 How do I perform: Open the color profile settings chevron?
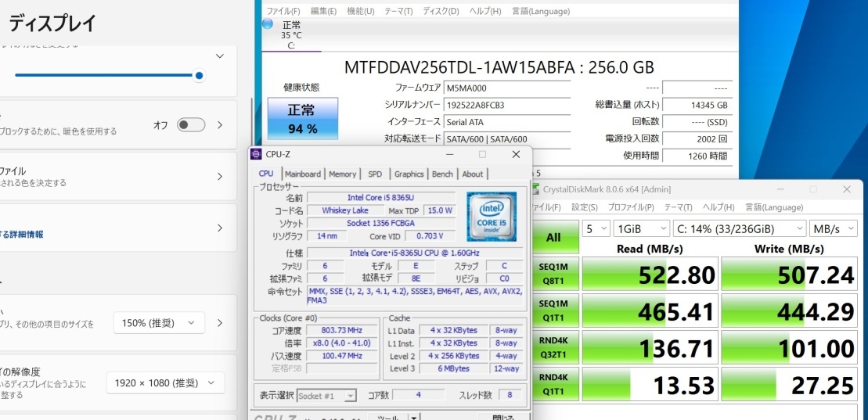[220, 177]
